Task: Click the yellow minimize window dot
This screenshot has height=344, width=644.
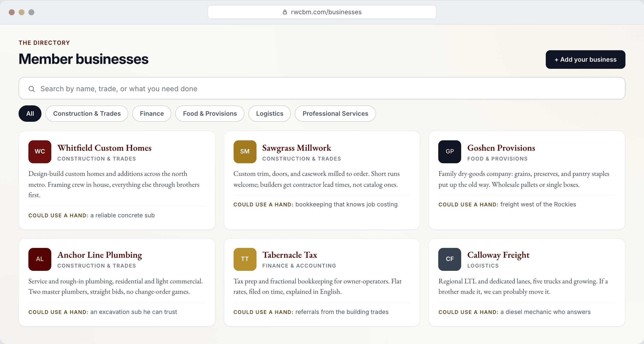Action: [22, 12]
